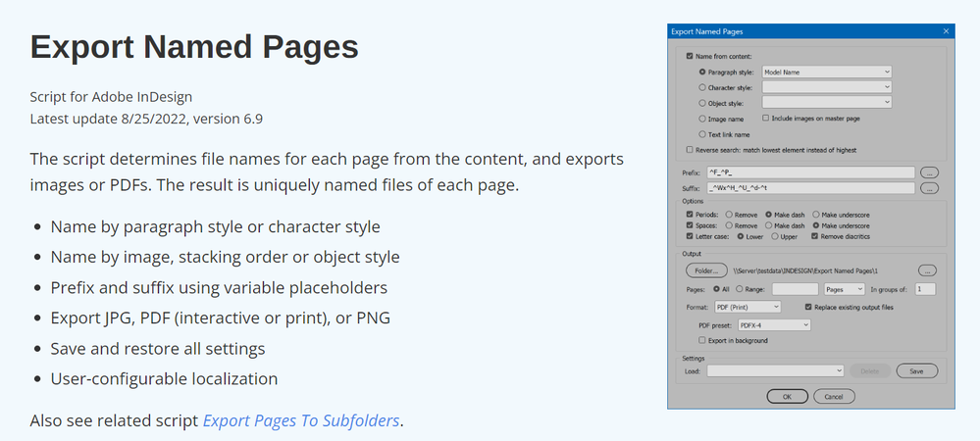Click 'Save and restore all settings' bullet

click(158, 349)
